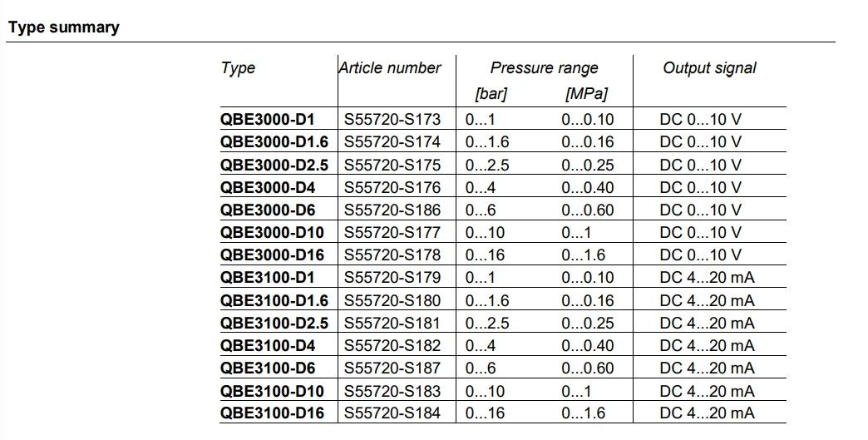
Task: Select the "[bar]" unit subheader
Action: coord(491,93)
